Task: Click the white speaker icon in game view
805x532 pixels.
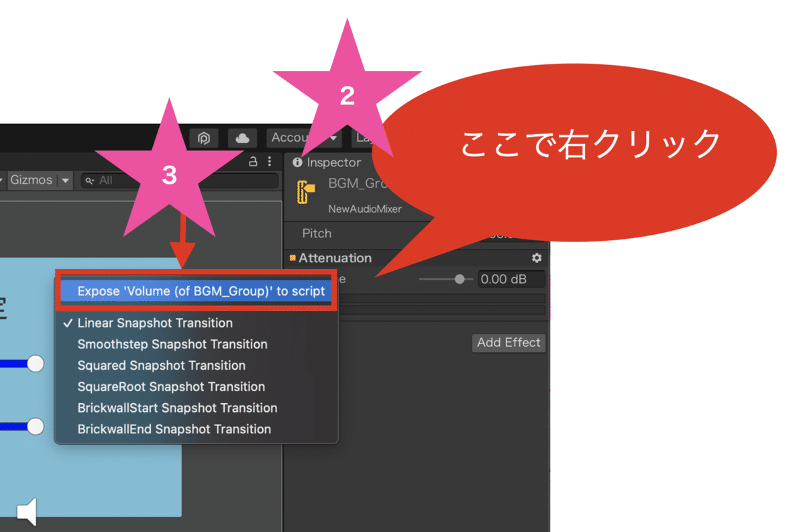Action: coord(27,513)
